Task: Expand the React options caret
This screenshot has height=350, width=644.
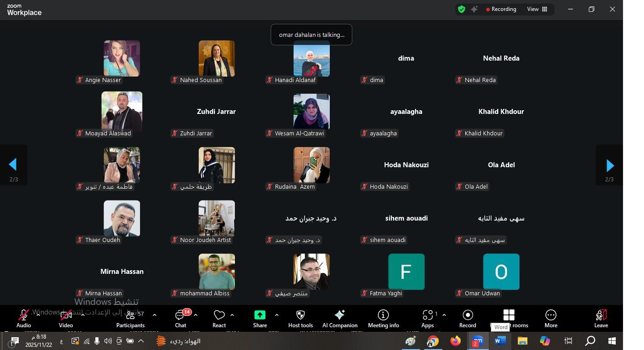Action: point(232,315)
